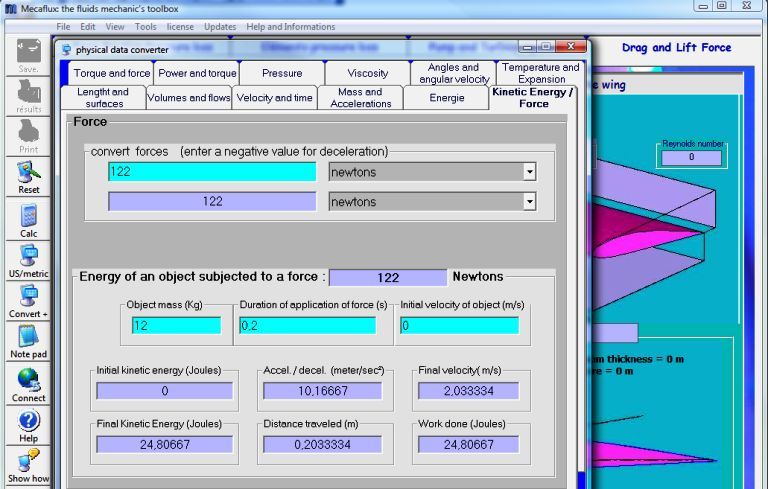Switch to the Lenght and surfaces tab

[103, 98]
